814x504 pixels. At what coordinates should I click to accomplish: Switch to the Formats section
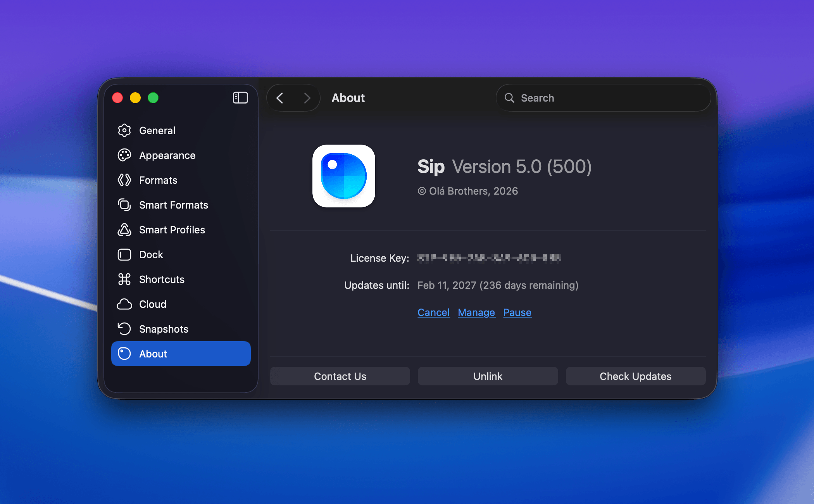click(x=181, y=180)
